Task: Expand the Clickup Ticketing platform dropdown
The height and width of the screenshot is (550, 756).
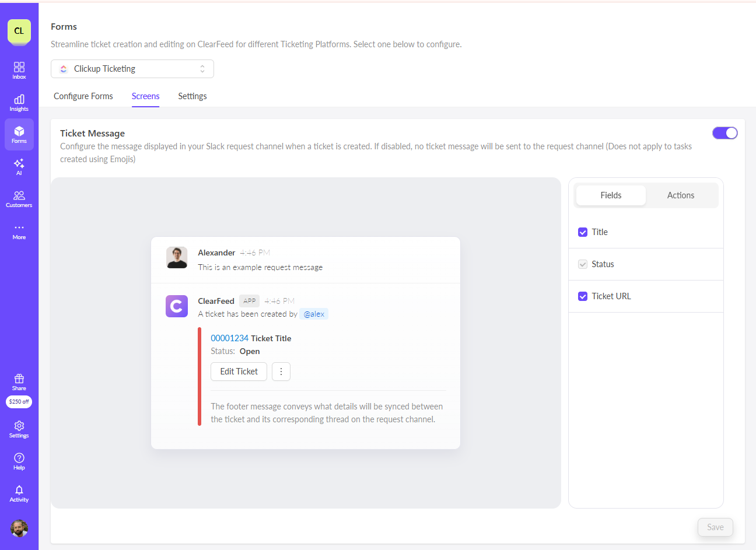Action: tap(132, 69)
